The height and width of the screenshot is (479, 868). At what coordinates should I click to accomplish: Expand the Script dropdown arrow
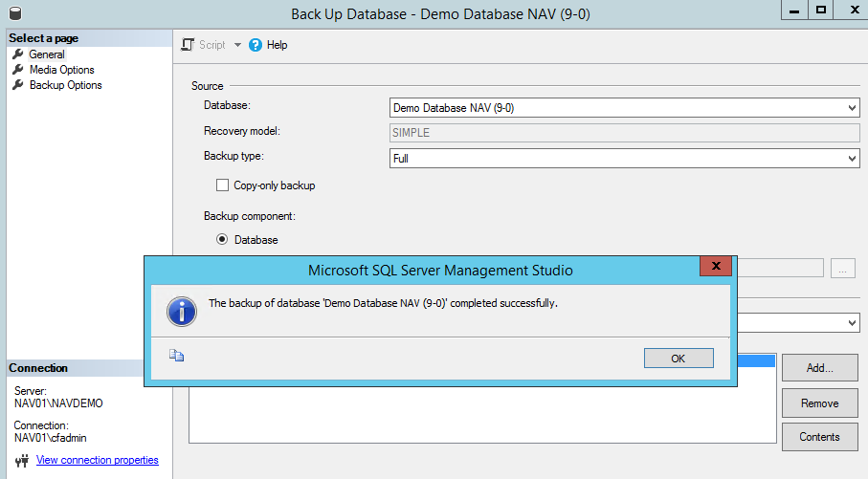tap(237, 45)
